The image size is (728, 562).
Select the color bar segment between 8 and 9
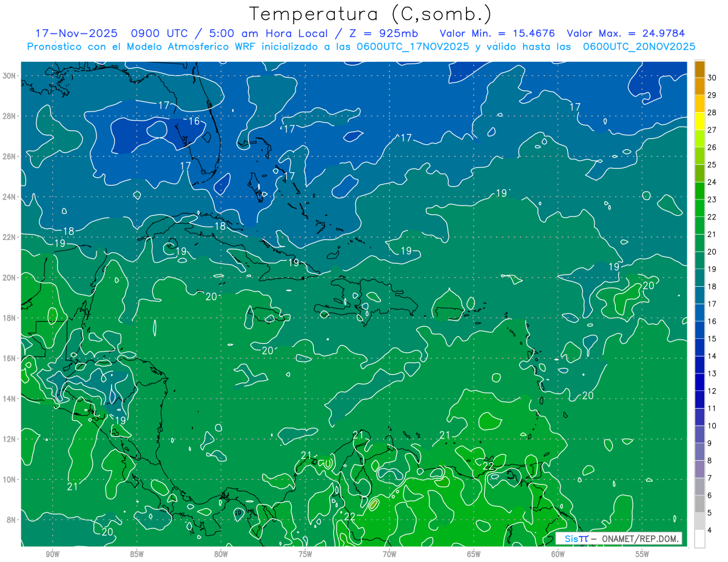pos(699,452)
